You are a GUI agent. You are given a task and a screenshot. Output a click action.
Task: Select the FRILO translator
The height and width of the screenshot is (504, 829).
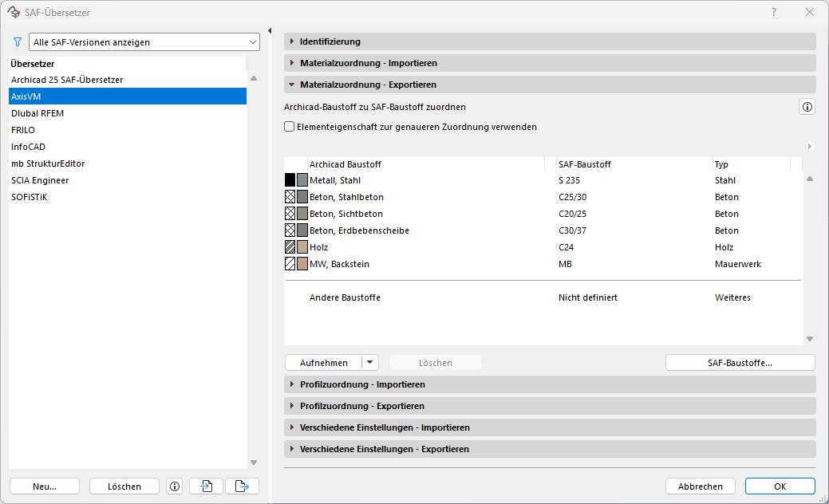pos(128,130)
